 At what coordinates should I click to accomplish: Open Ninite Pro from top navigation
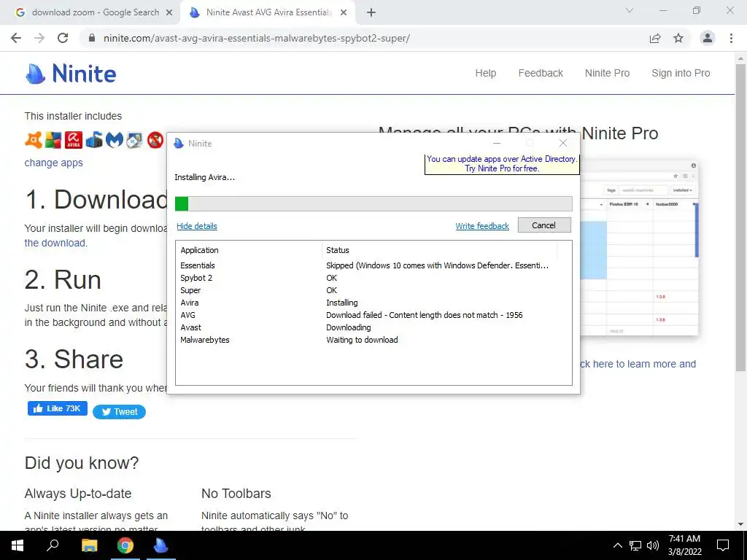pyautogui.click(x=608, y=74)
